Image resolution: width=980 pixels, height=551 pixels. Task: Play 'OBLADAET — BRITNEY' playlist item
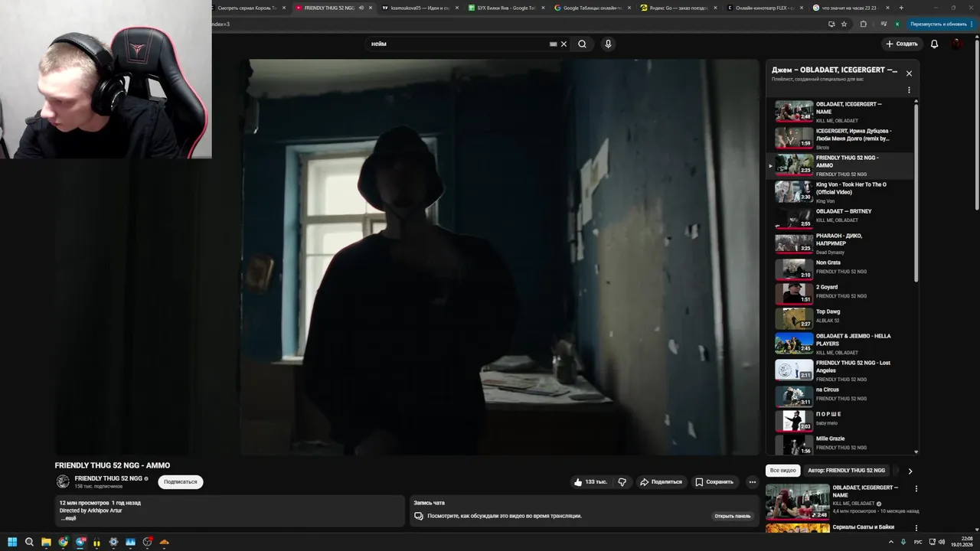[841, 219]
